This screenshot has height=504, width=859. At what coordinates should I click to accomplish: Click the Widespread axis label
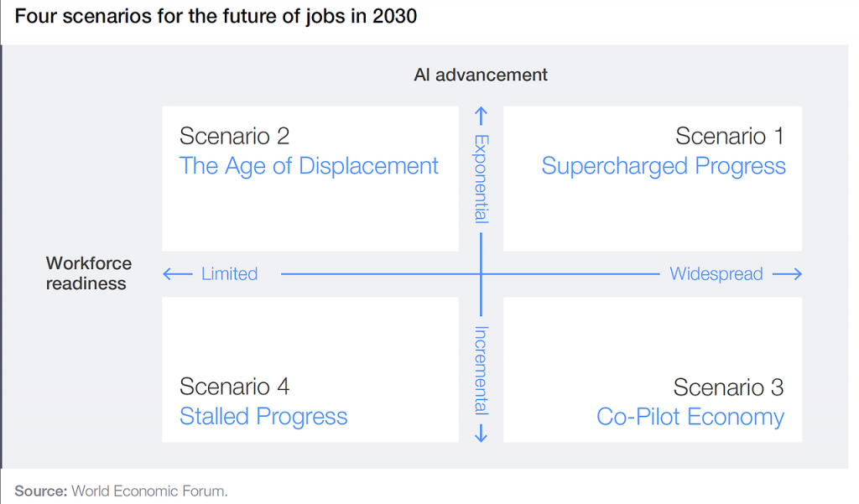click(x=716, y=274)
